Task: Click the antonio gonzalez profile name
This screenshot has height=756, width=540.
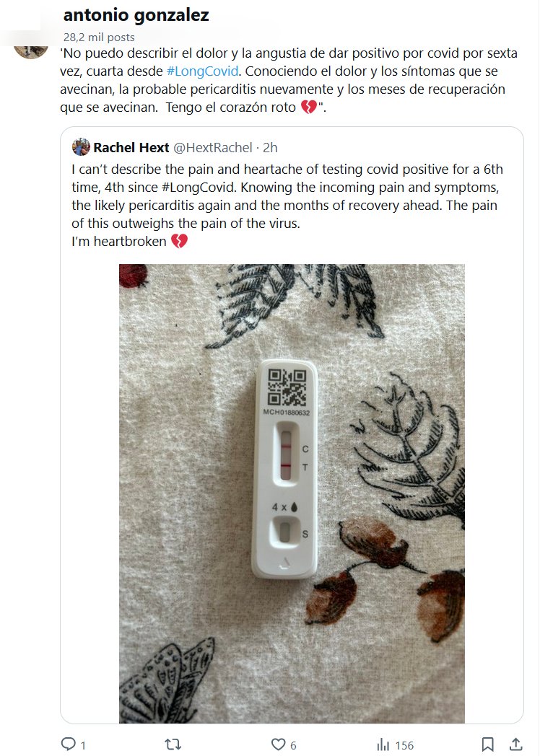Action: pos(136,15)
